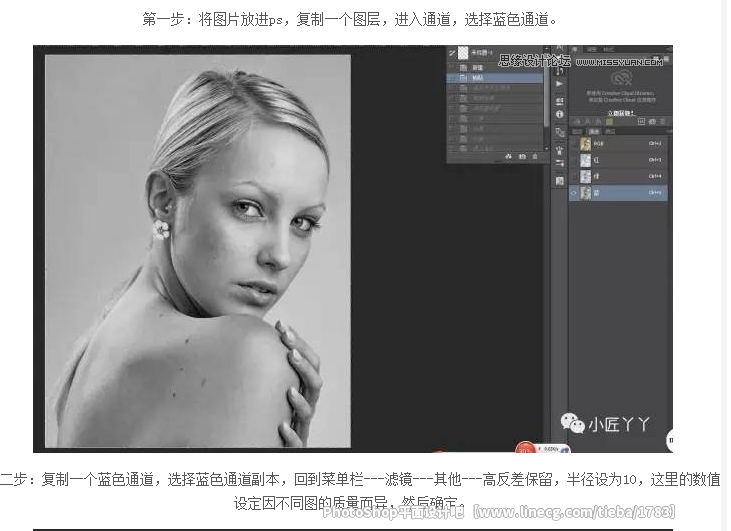The height and width of the screenshot is (531, 731).
Task: Click the camera new snapshot icon
Action: [x=522, y=157]
